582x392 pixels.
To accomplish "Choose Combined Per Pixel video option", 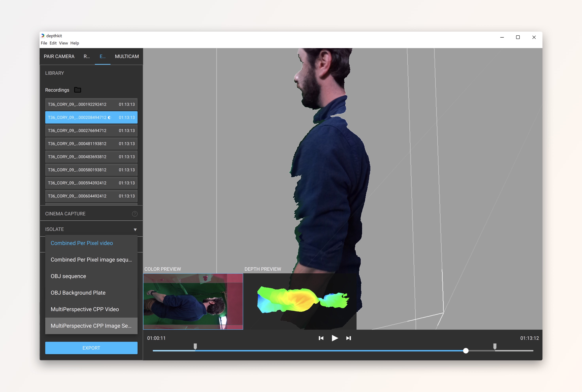I will point(82,243).
